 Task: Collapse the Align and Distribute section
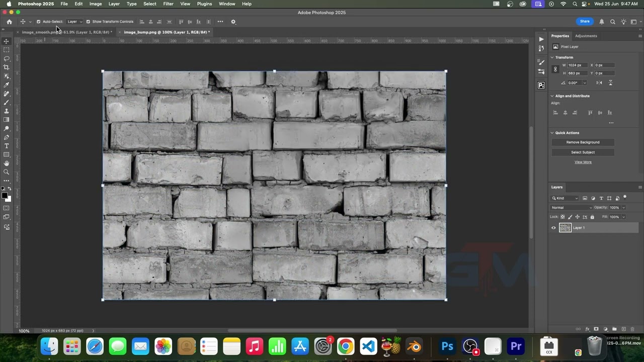[552, 96]
